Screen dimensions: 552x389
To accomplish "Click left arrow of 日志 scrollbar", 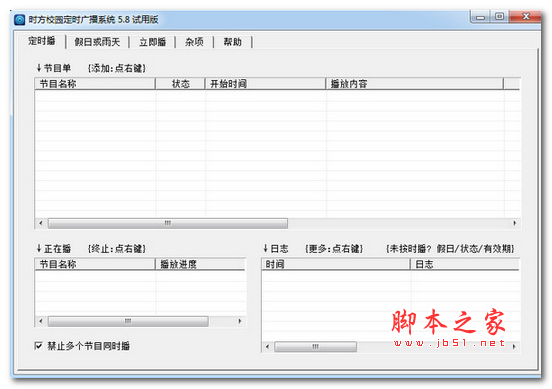I will click(268, 347).
